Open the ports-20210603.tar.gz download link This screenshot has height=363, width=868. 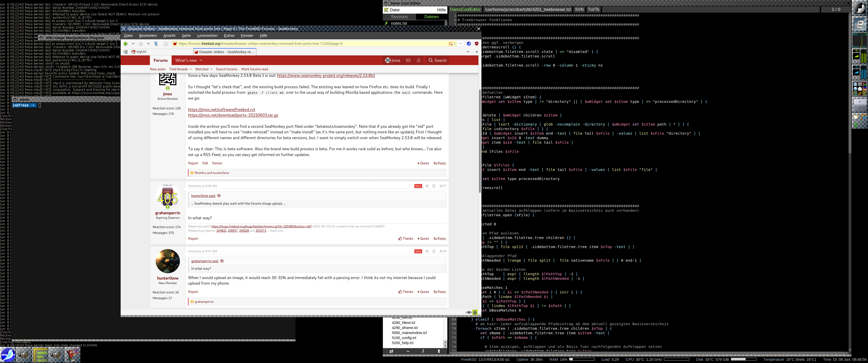click(233, 115)
